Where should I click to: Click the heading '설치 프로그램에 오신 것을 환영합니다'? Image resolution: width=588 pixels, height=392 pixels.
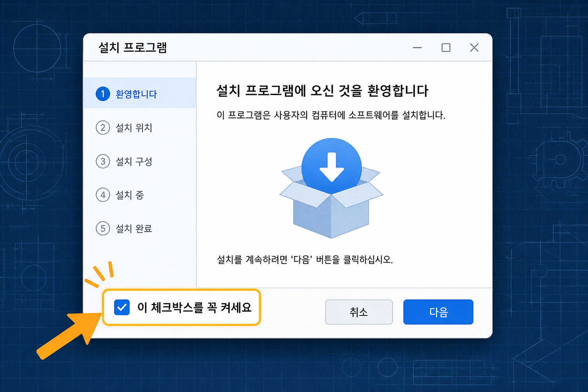pos(322,91)
